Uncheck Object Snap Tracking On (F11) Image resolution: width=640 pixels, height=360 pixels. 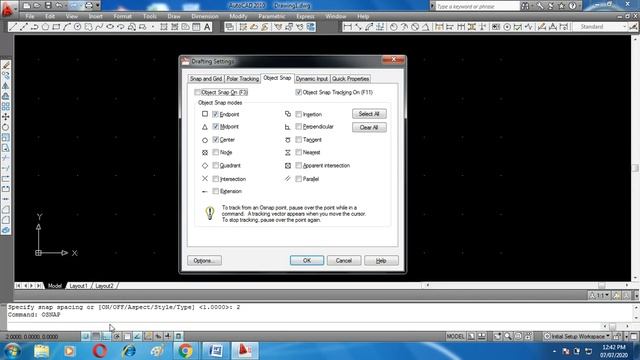click(298, 92)
